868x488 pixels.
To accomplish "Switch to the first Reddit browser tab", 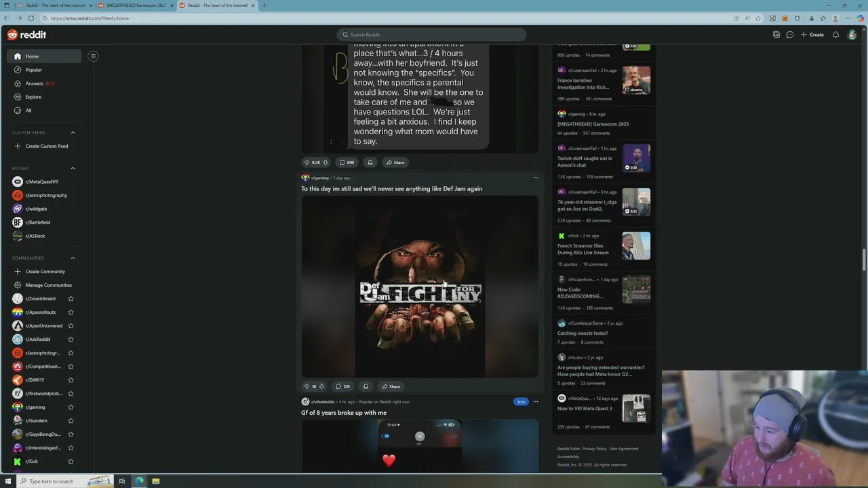I will click(x=54, y=5).
